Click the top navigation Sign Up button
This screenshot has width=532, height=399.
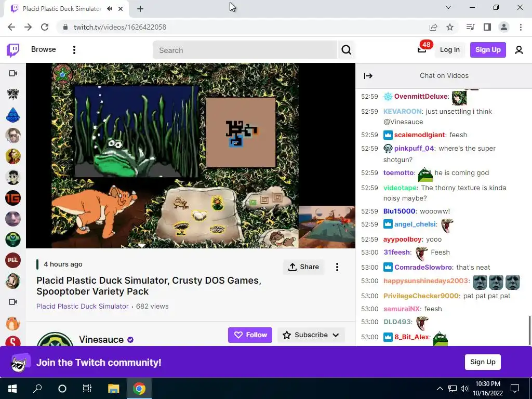[488, 50]
